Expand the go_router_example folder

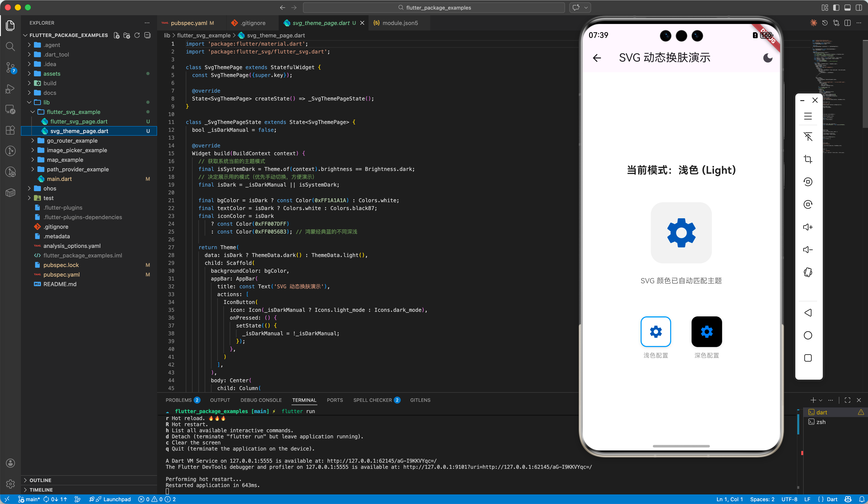pyautogui.click(x=72, y=140)
